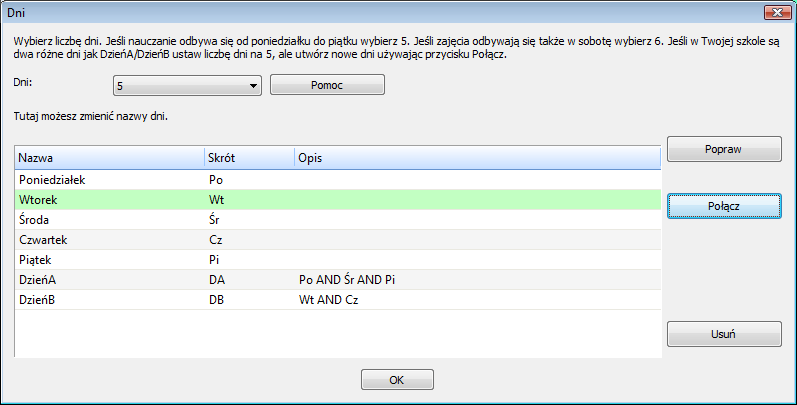Click the Pomoc help button

(327, 85)
